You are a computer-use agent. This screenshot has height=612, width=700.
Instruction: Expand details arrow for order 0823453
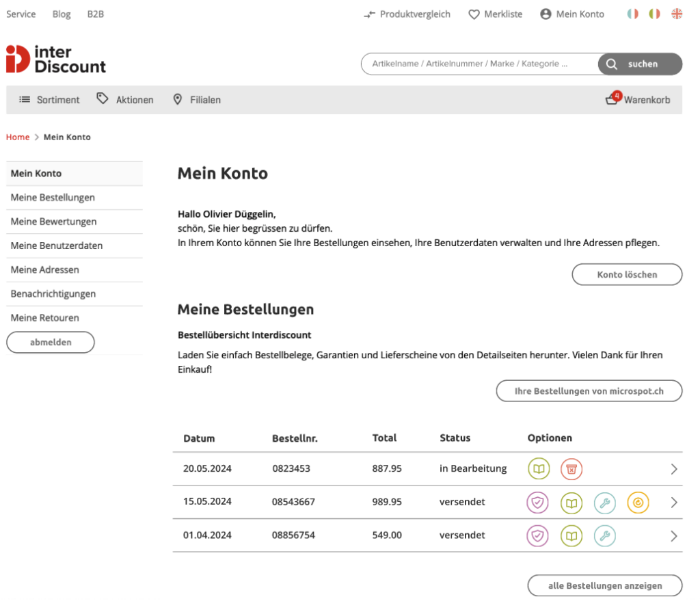tap(674, 469)
